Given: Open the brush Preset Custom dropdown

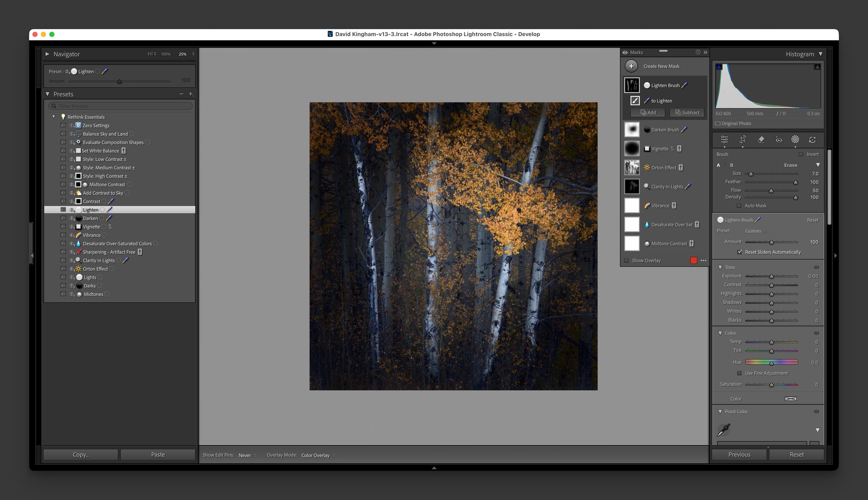Looking at the screenshot, I should point(756,231).
